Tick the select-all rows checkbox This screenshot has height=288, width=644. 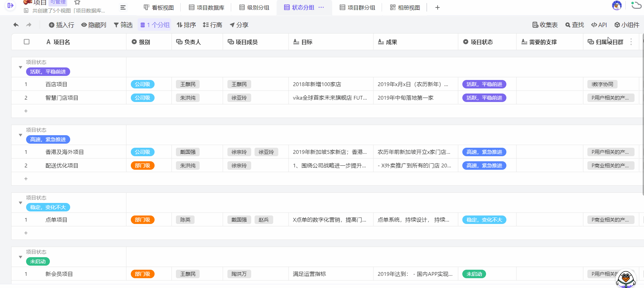point(27,42)
